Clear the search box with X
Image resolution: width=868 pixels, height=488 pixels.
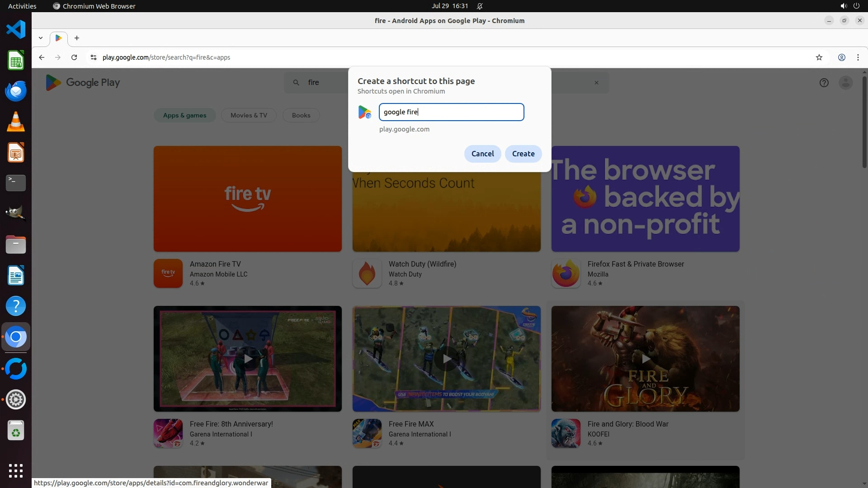click(596, 83)
